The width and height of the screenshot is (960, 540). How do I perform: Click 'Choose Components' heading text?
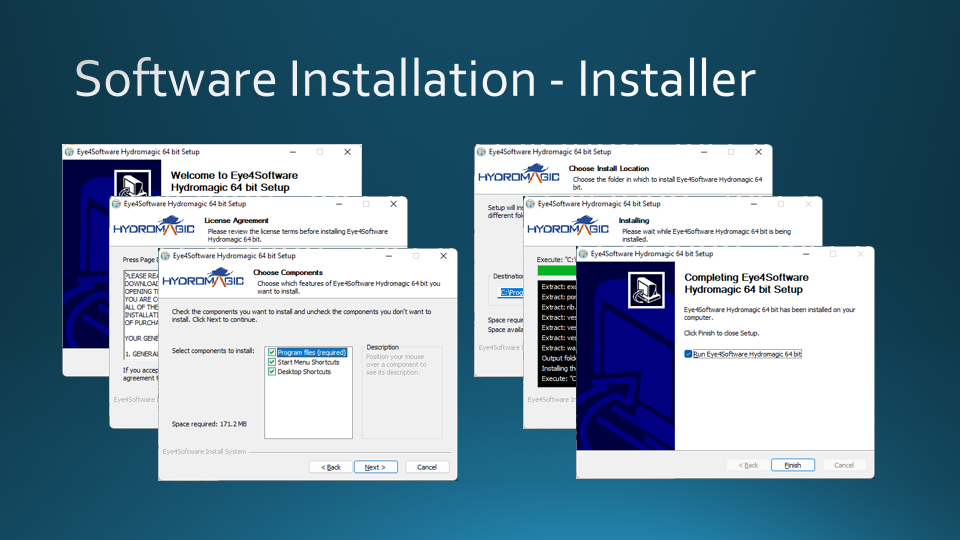[288, 272]
